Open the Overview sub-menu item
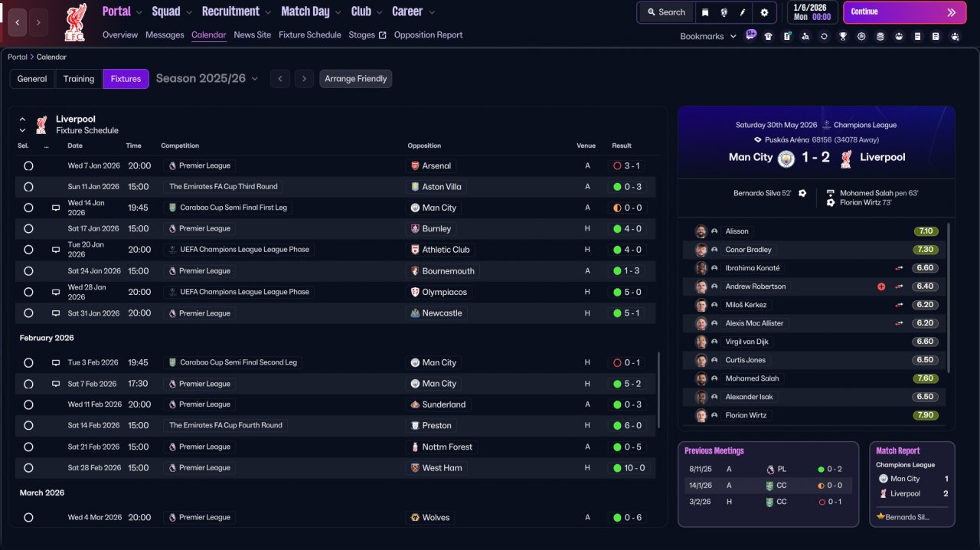This screenshot has width=980, height=550. 120,35
